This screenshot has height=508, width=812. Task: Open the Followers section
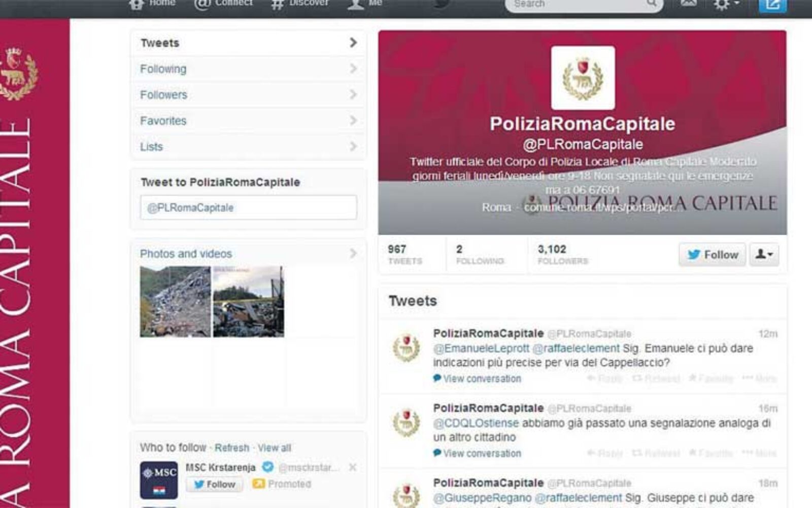pos(248,94)
